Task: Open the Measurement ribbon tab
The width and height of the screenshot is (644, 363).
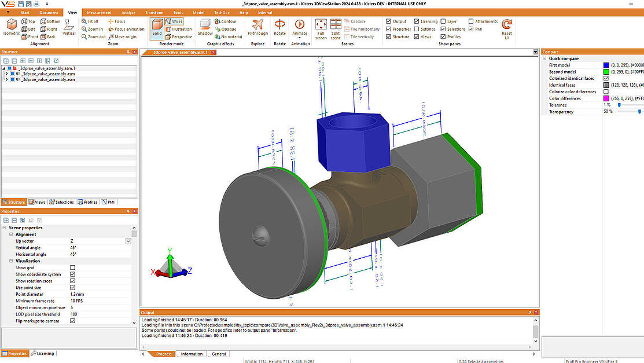Action: pyautogui.click(x=99, y=13)
